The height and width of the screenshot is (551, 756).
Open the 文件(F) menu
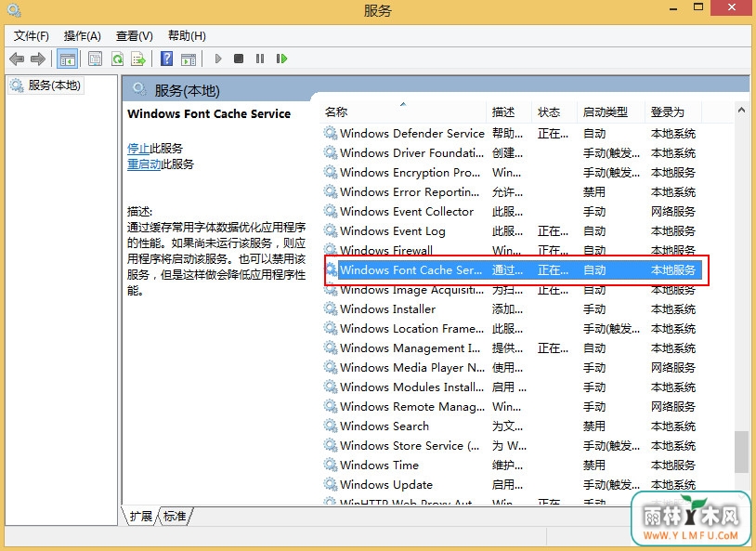click(x=32, y=35)
